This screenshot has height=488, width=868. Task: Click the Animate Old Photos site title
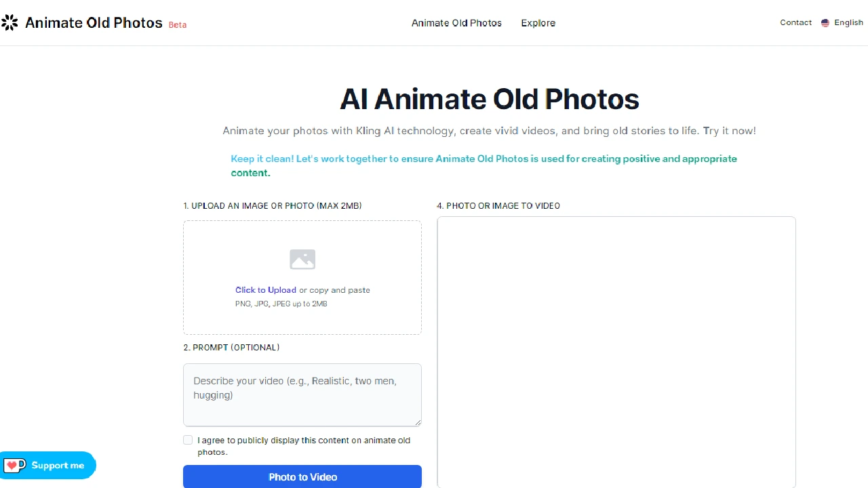coord(94,22)
